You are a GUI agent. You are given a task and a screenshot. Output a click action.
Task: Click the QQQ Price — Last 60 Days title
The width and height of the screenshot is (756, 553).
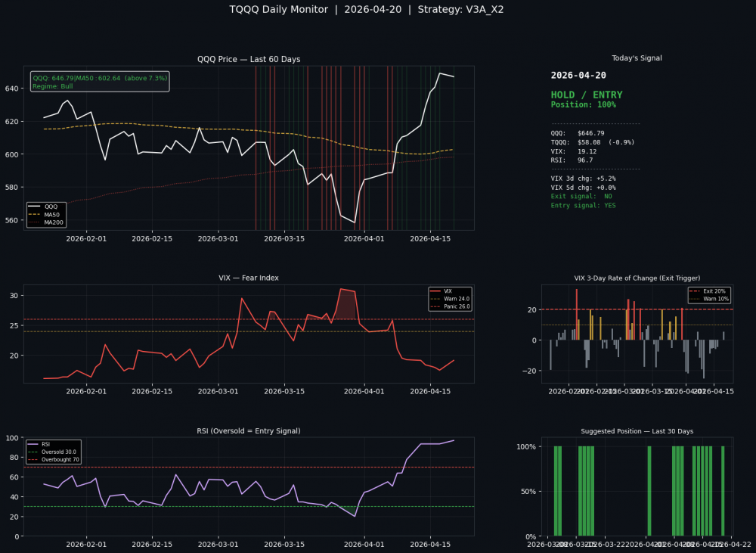(x=248, y=59)
